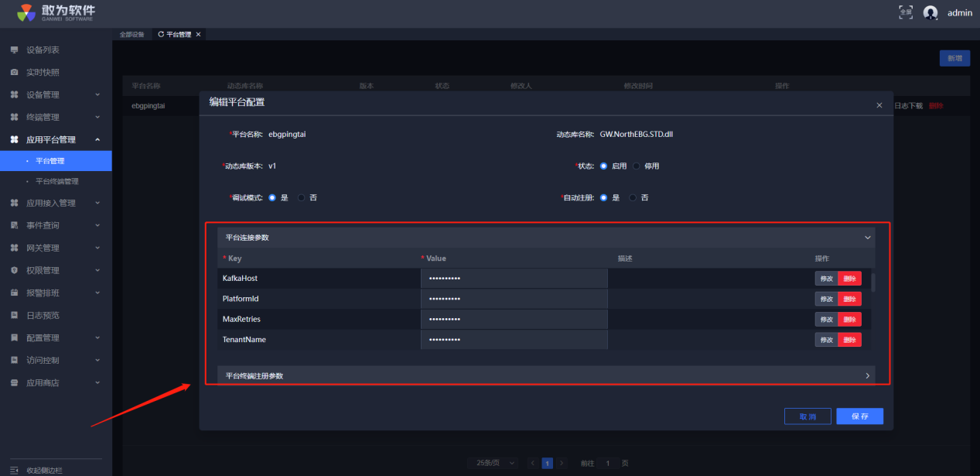The width and height of the screenshot is (980, 476).
Task: Switch to the 全部设备 tab
Action: coord(131,34)
